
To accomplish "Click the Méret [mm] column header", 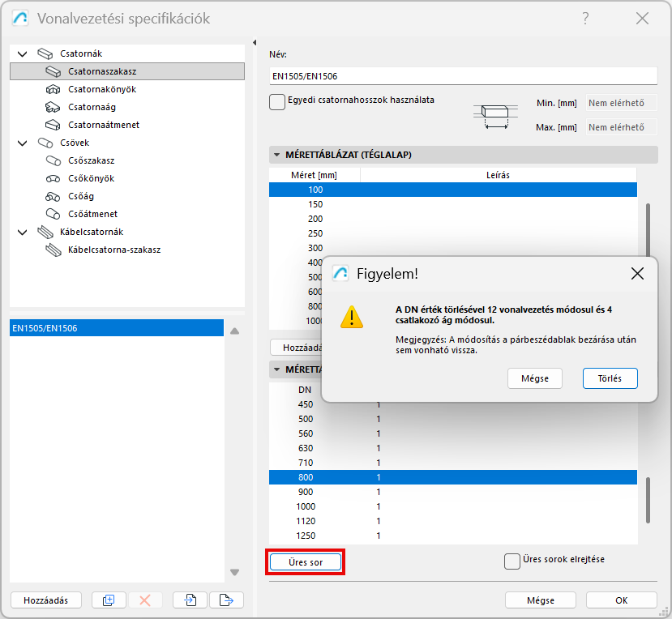I will tap(315, 175).
